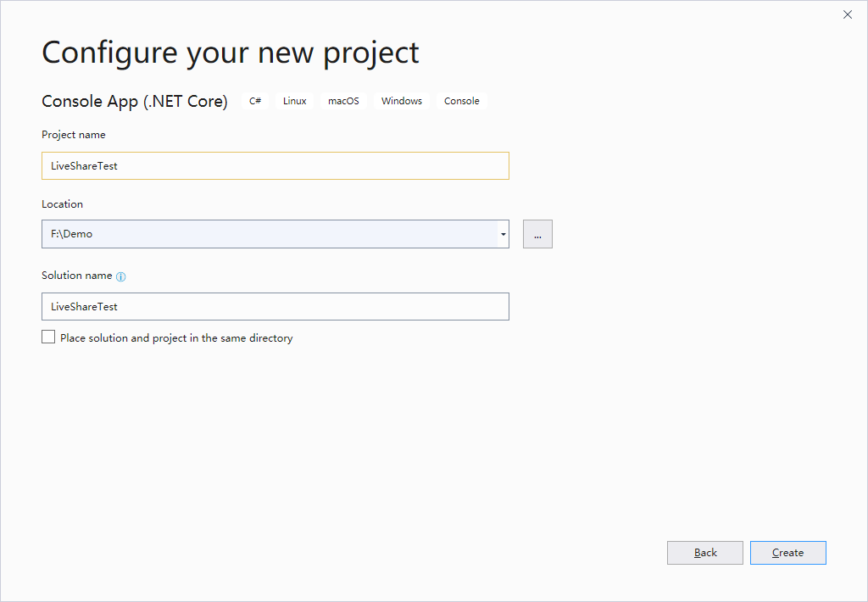868x602 pixels.
Task: Enable Place solution and project in same directory
Action: (48, 337)
